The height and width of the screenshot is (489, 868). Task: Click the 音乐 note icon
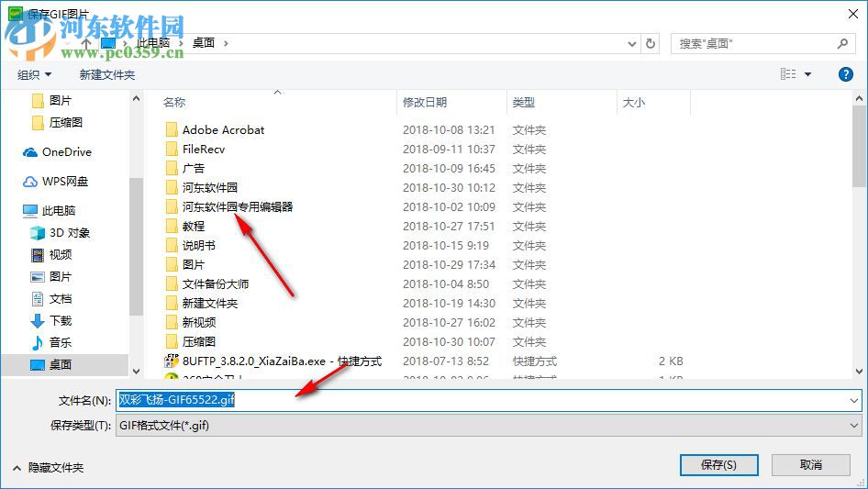(38, 343)
